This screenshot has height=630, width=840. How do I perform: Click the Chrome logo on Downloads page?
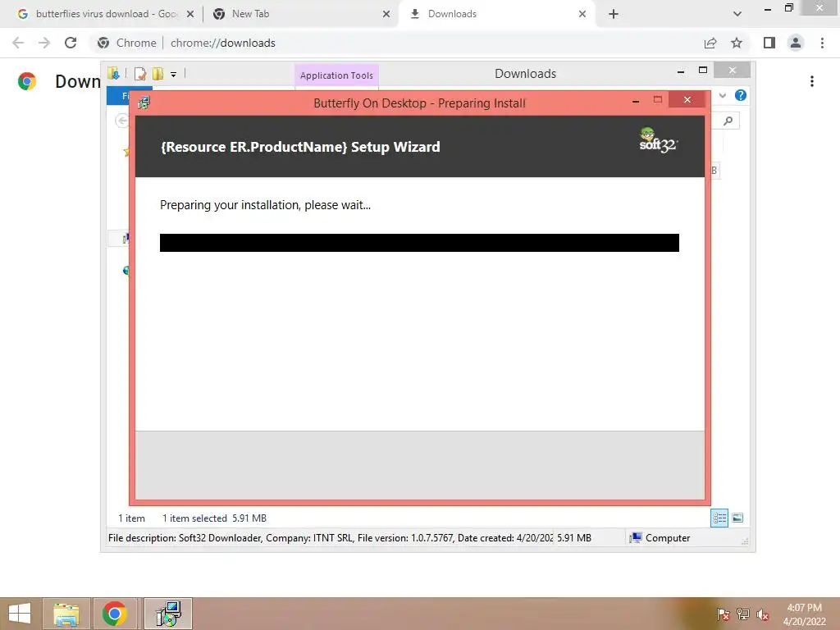coord(27,81)
